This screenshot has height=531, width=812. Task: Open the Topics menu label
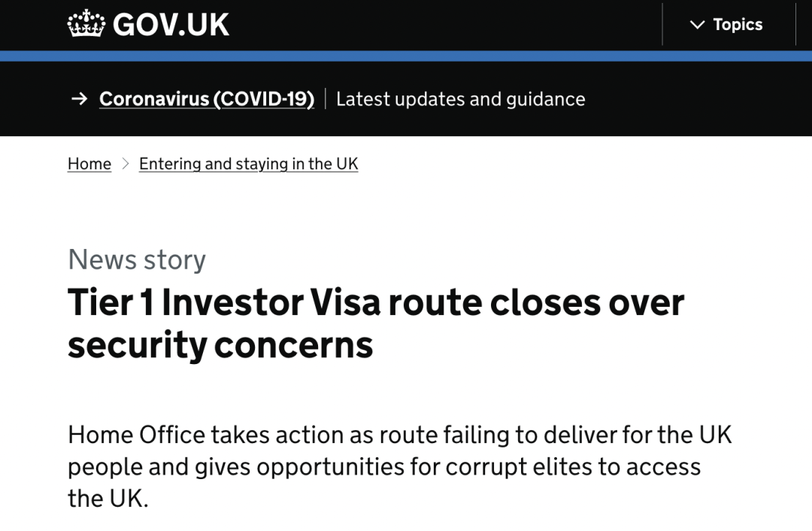(x=738, y=24)
